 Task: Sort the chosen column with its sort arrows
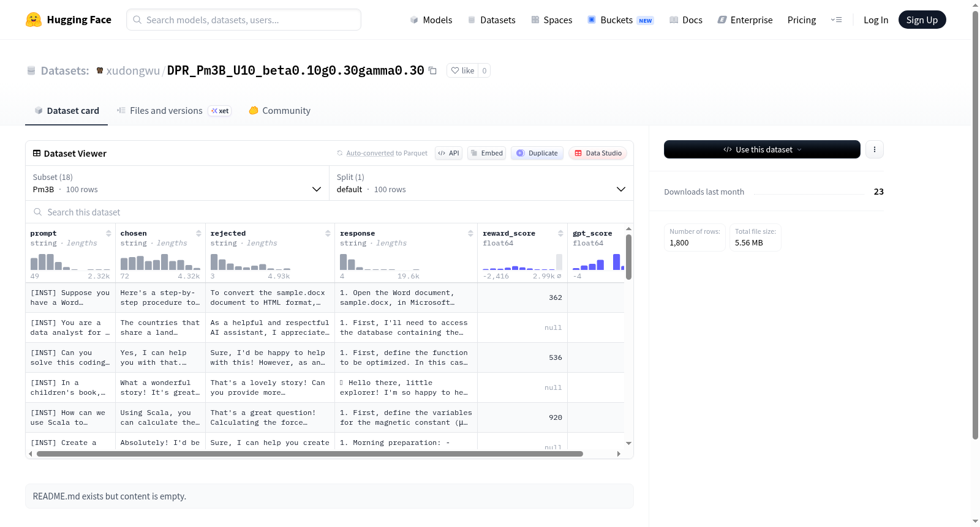point(198,233)
